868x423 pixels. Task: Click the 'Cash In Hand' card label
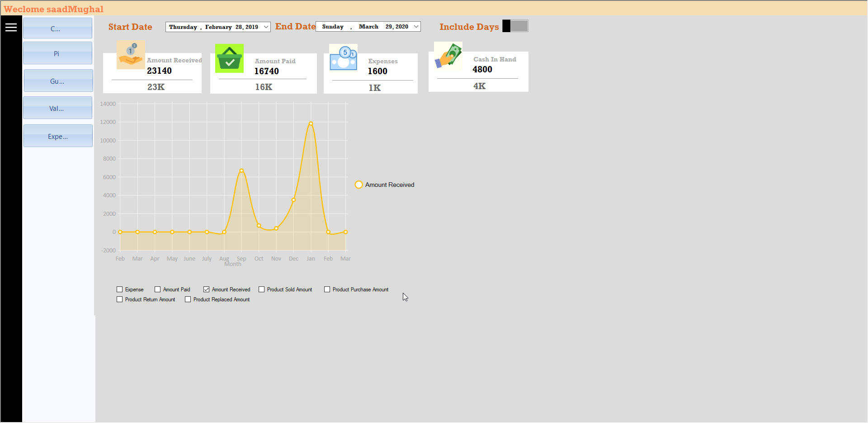(x=495, y=59)
